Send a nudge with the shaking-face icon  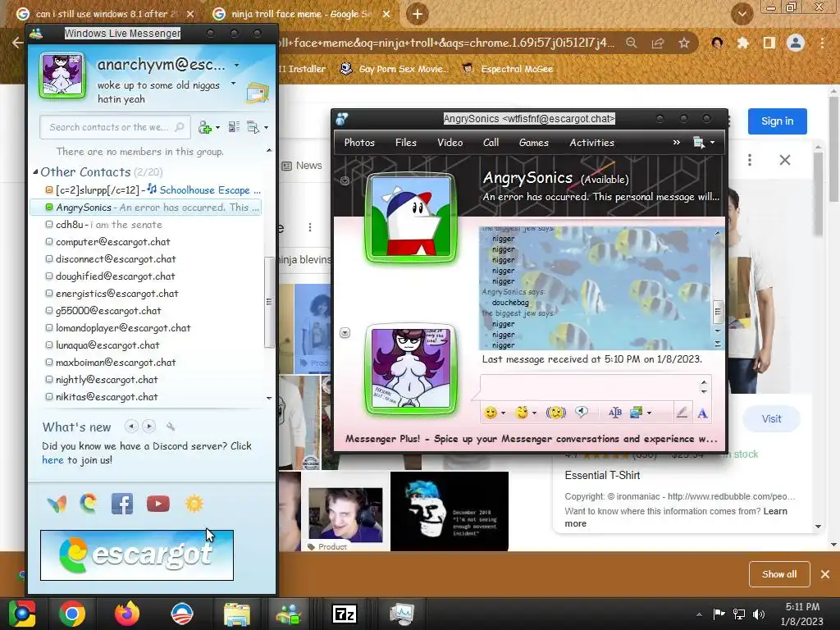click(x=555, y=413)
